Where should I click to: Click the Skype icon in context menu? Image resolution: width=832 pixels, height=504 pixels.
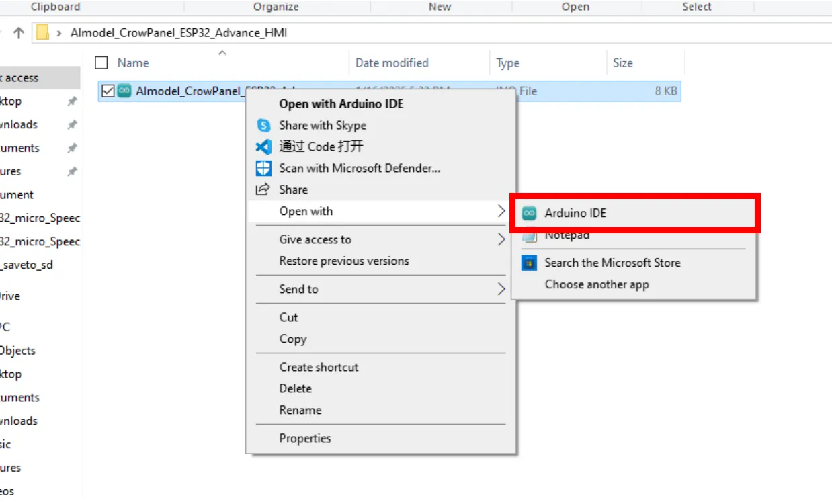coord(263,126)
